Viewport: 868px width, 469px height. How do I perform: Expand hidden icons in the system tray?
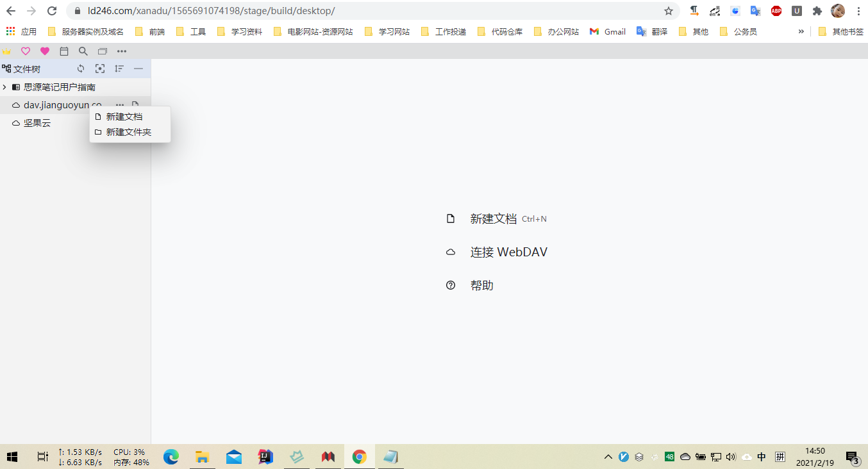coord(608,456)
